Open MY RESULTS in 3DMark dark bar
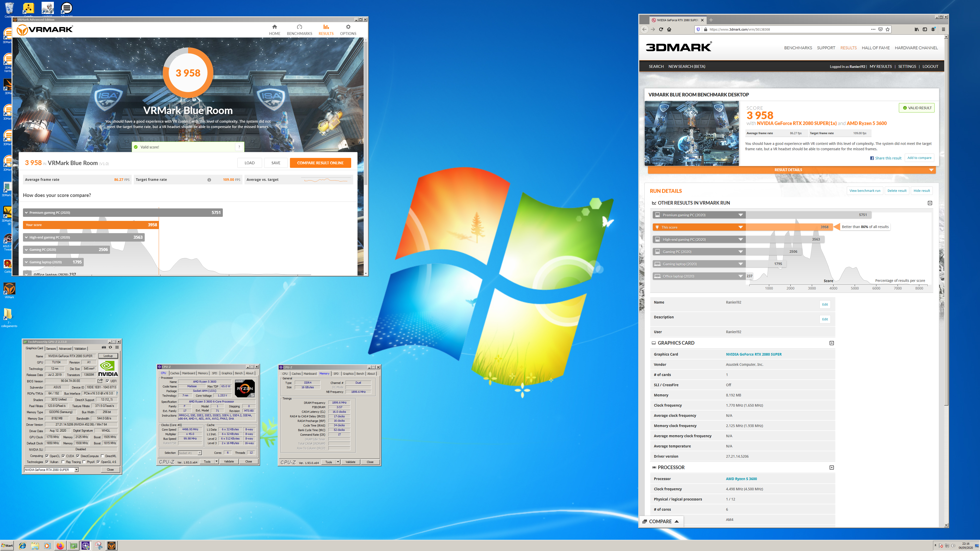The image size is (980, 551). click(880, 67)
